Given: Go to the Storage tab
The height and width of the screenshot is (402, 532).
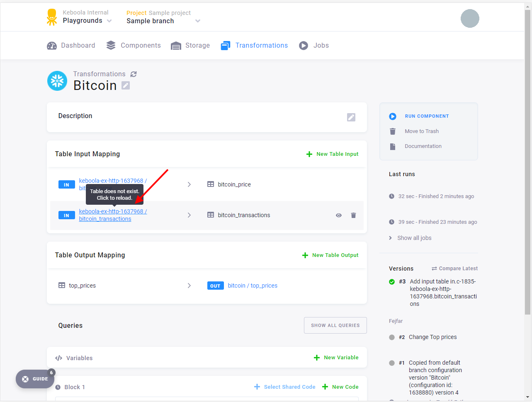Looking at the screenshot, I should (190, 46).
